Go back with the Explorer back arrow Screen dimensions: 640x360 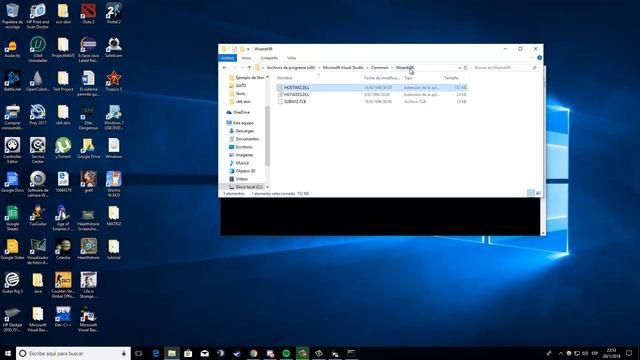coord(225,68)
